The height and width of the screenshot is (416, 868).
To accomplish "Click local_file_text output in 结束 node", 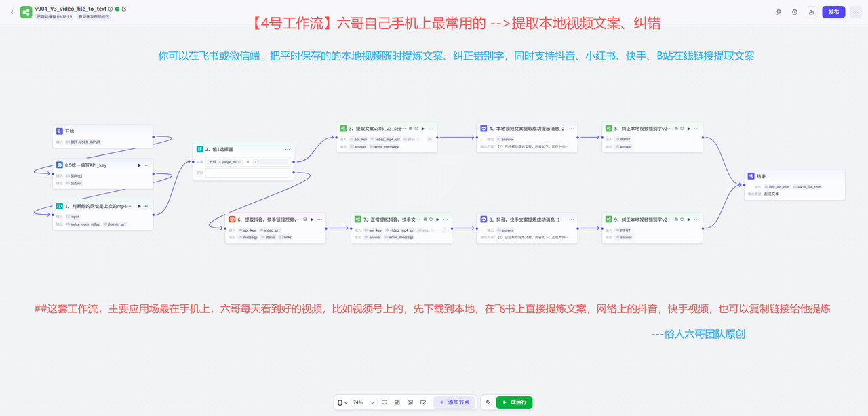I will 807,187.
